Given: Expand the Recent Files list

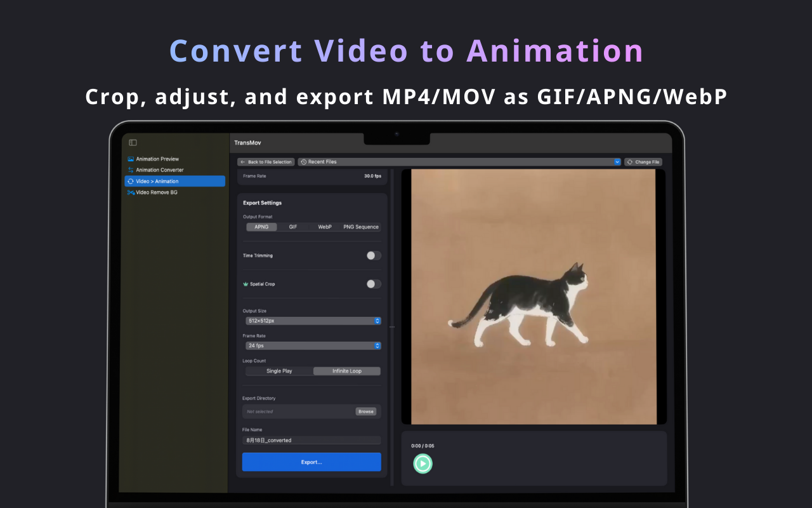Looking at the screenshot, I should (616, 161).
